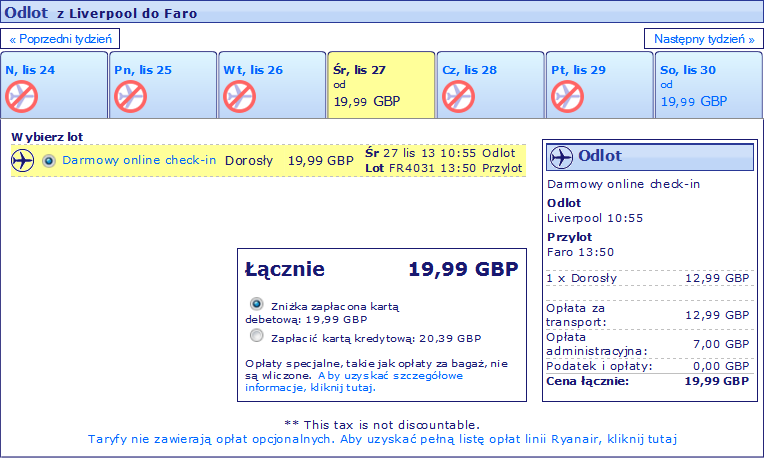Click Odlot z Liverpool do Faro heading
Screen dimensions: 765x458
[101, 13]
